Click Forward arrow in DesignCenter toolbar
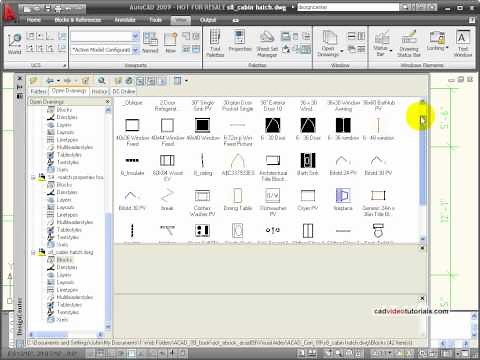Image resolution: width=480 pixels, height=360 pixels. (68, 81)
